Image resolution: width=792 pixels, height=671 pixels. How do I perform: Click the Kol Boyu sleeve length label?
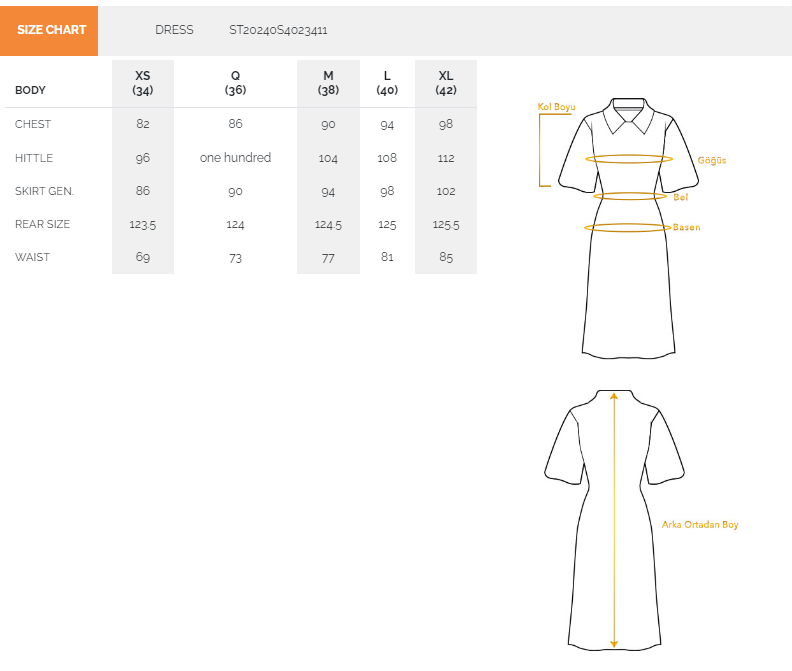556,107
